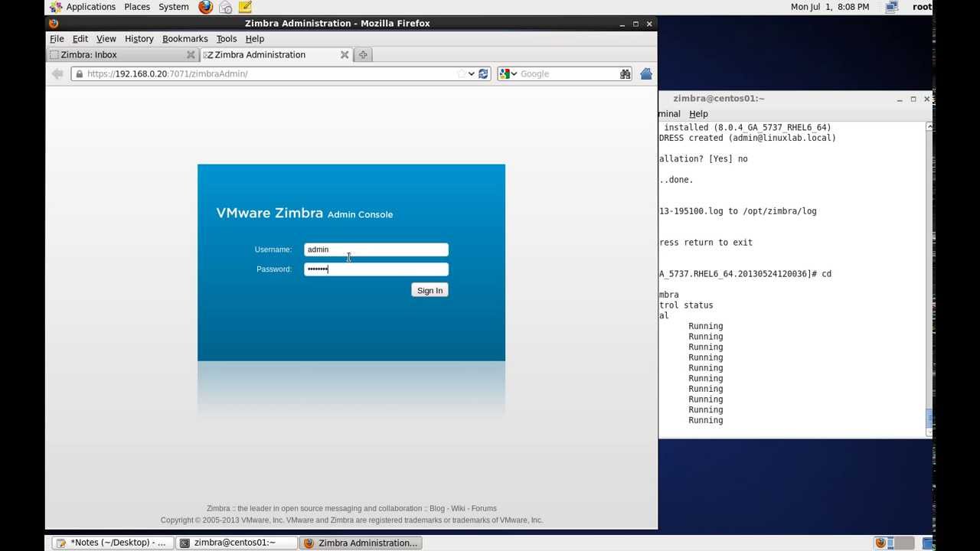The image size is (980, 551).
Task: Click the back navigation arrow in Firefox
Action: point(57,73)
